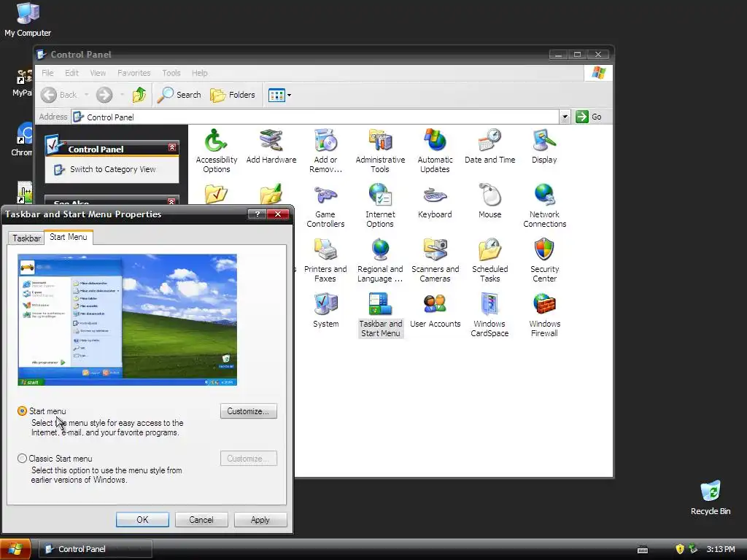Image resolution: width=747 pixels, height=560 pixels.
Task: Open Network Connections icon
Action: (x=544, y=205)
